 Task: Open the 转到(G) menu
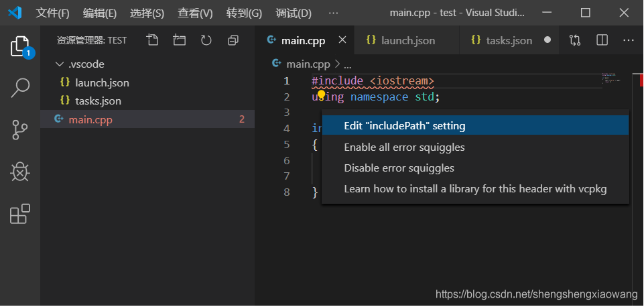pos(244,13)
